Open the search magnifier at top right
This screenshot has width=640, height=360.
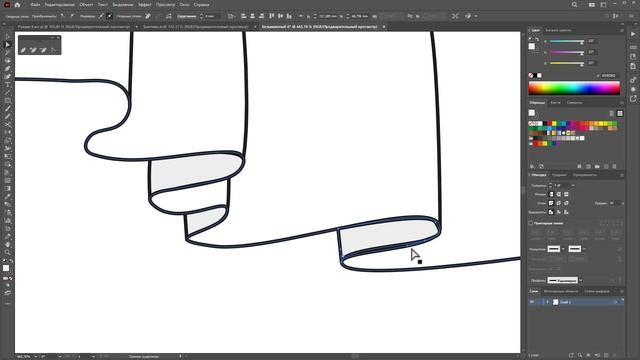[x=574, y=5]
